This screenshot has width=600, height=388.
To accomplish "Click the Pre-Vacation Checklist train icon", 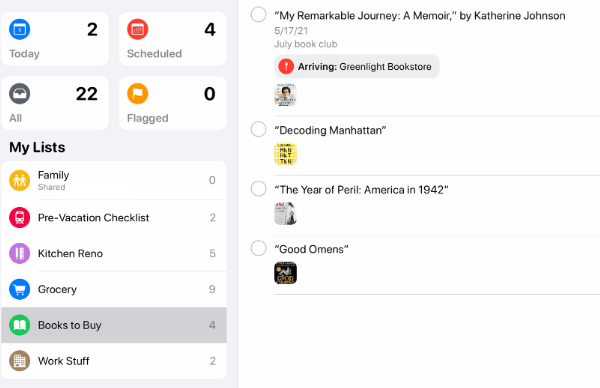I will pos(20,217).
